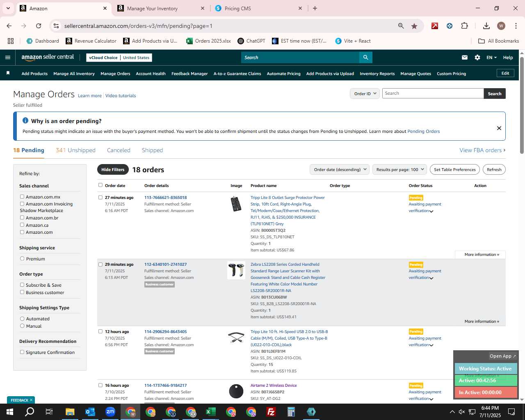Viewport: 525px width, 420px height.
Task: Tick the Amazon.com Invoicing Shadow Marketplace checkbox
Action: [x=22, y=203]
